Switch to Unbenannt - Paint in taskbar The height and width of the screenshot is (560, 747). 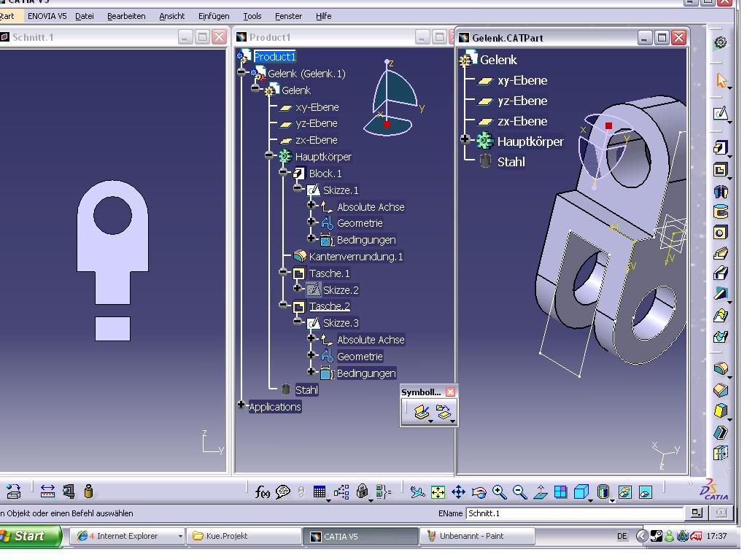pos(477,536)
